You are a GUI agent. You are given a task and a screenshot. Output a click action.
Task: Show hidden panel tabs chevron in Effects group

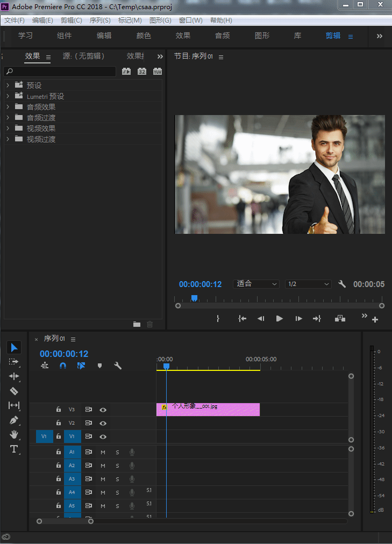160,56
